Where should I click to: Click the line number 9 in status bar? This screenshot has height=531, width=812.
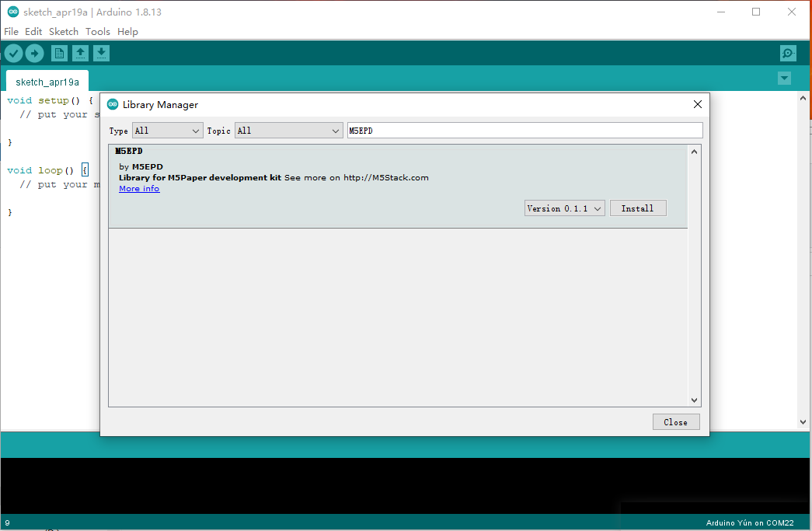click(7, 522)
